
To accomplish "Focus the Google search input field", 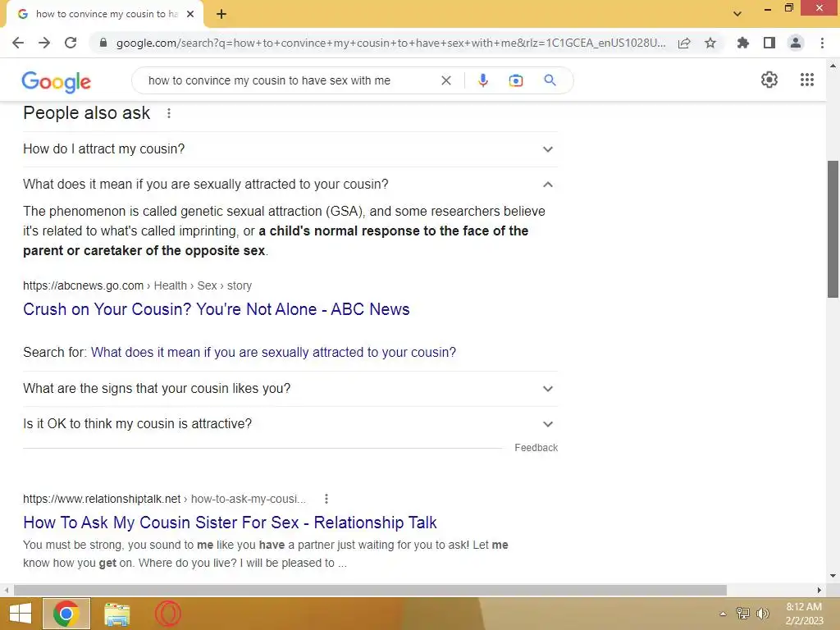I will coord(290,80).
